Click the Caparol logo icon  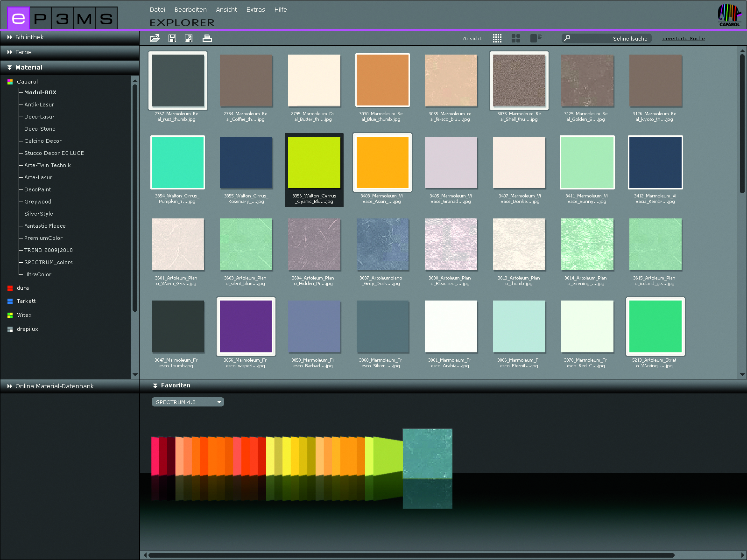point(729,15)
